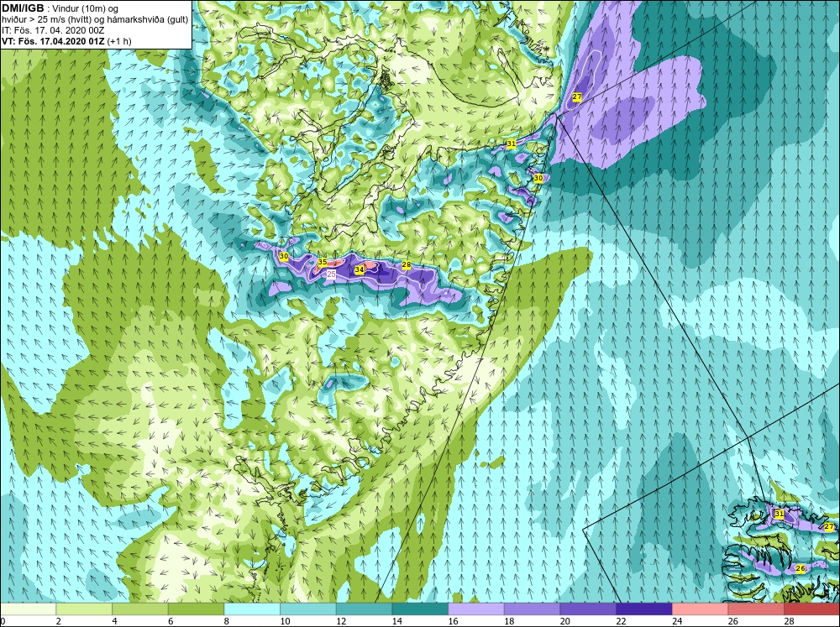This screenshot has height=627, width=840.
Task: Pick the above-28 m/s dark red legend swatch
Action: point(811,609)
